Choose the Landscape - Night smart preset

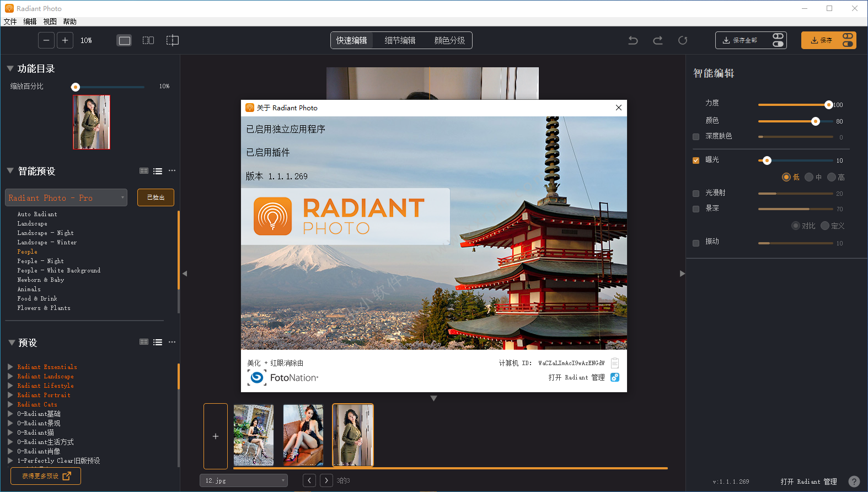point(45,233)
